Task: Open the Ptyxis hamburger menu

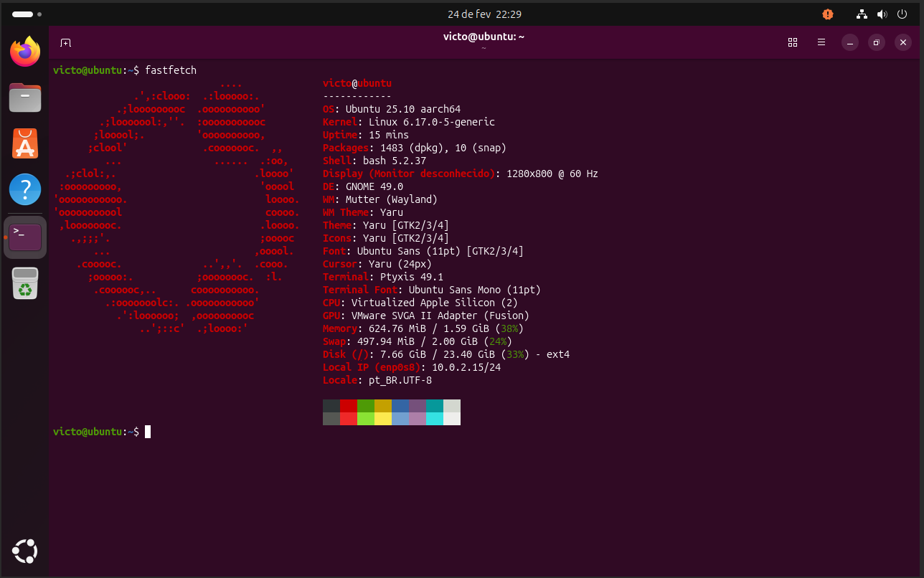Action: (821, 43)
